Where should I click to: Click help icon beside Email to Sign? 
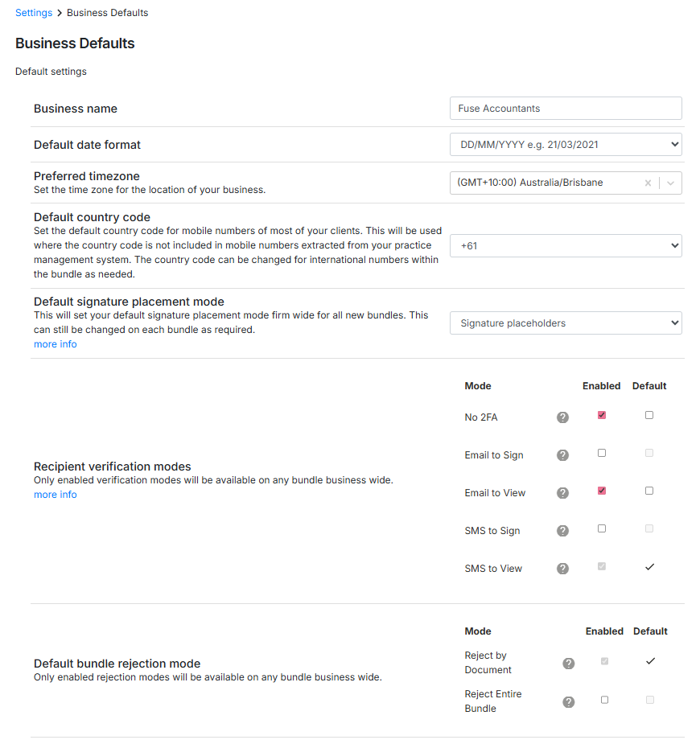(x=562, y=455)
